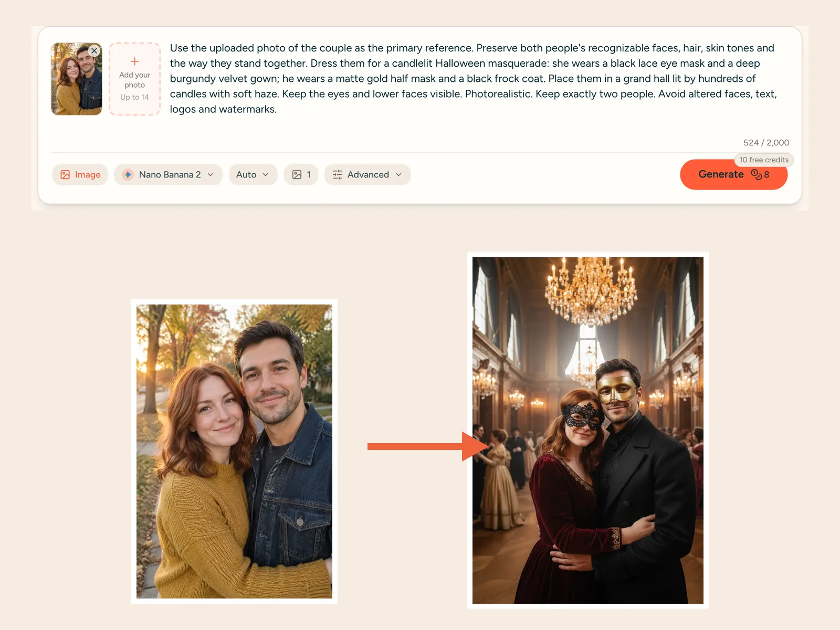Open the Auto aspect ratio dropdown
Image resolution: width=840 pixels, height=630 pixels.
[253, 175]
